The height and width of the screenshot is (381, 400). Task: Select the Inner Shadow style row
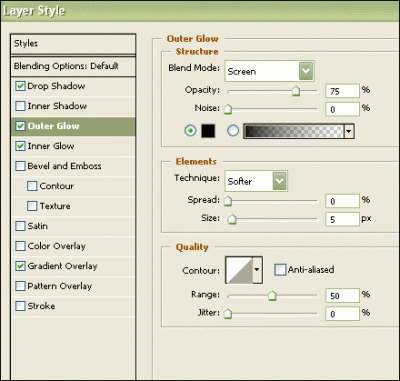[x=73, y=106]
